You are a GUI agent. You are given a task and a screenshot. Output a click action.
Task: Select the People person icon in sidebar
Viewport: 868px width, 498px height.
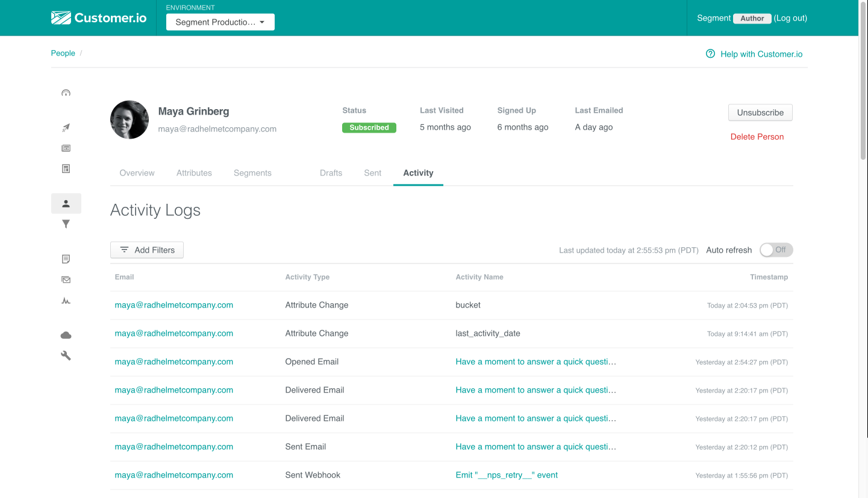pos(66,204)
